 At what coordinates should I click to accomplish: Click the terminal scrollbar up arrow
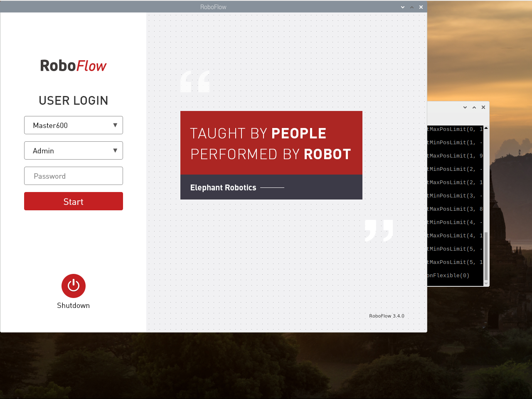click(486, 128)
